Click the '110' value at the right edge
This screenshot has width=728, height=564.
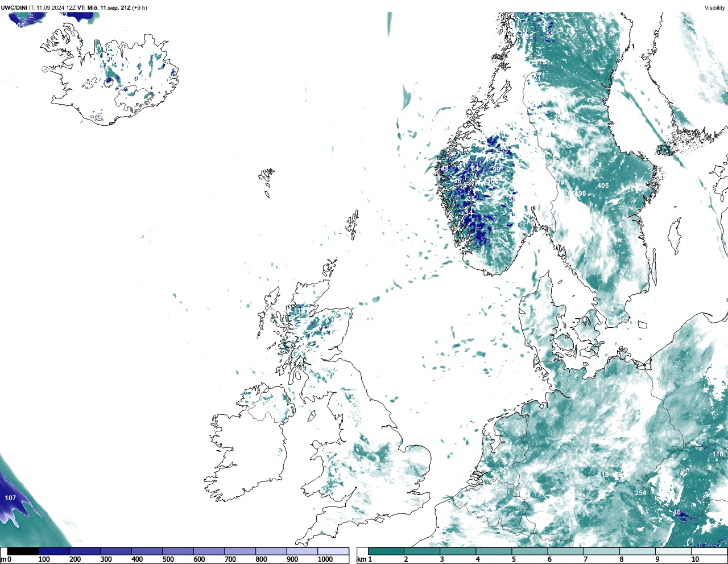718,454
